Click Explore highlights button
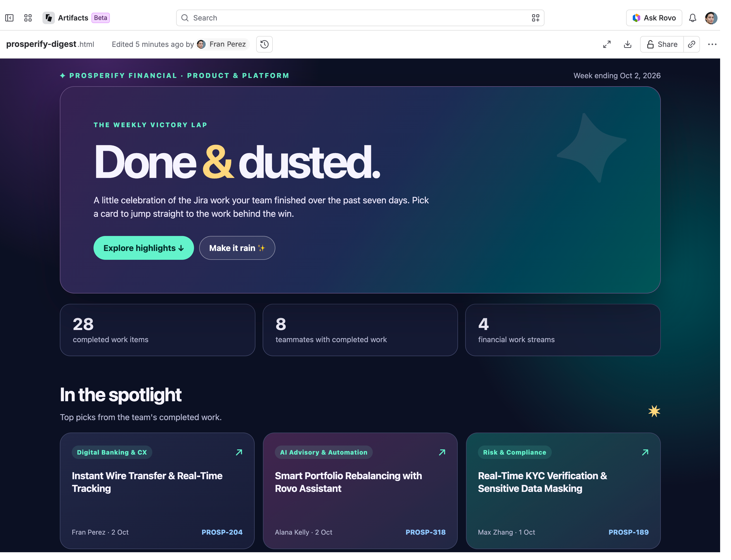The image size is (731, 560). pyautogui.click(x=144, y=248)
